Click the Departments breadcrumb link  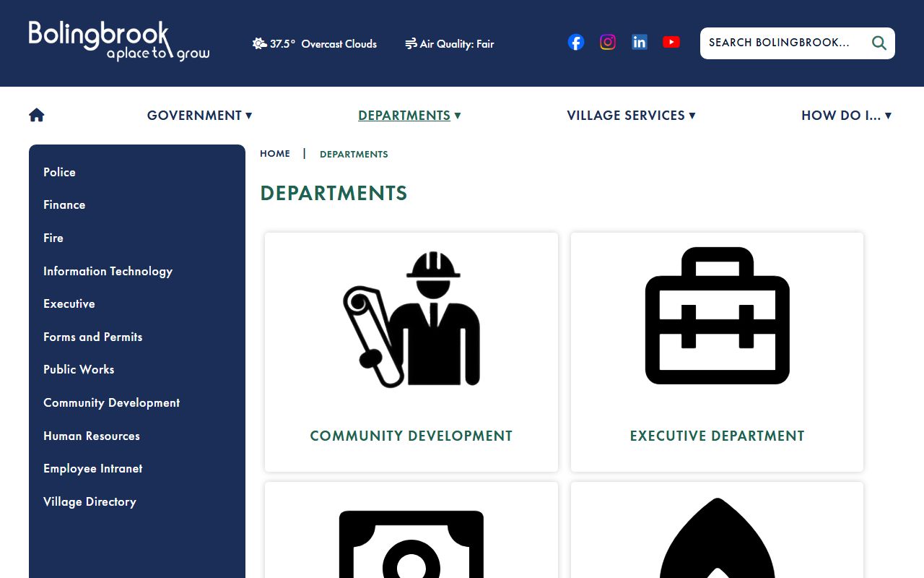[354, 154]
